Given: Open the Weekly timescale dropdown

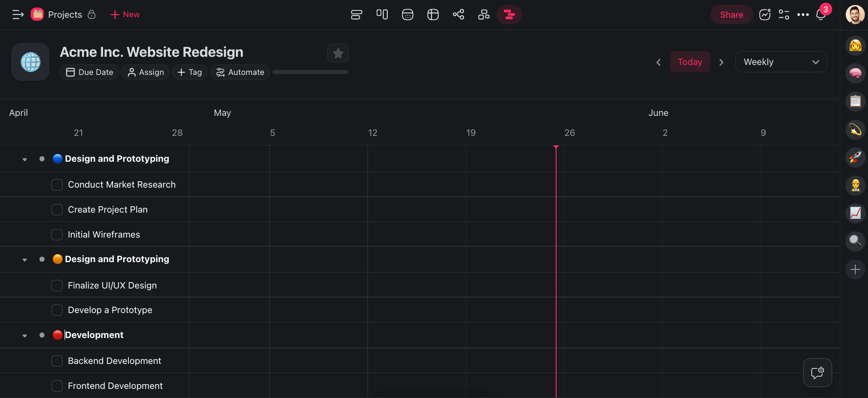Looking at the screenshot, I should (781, 62).
